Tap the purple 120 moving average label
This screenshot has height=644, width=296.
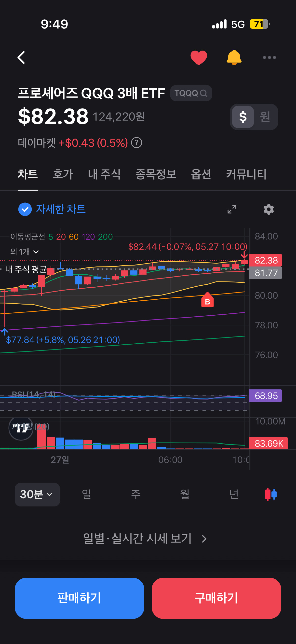pyautogui.click(x=88, y=237)
